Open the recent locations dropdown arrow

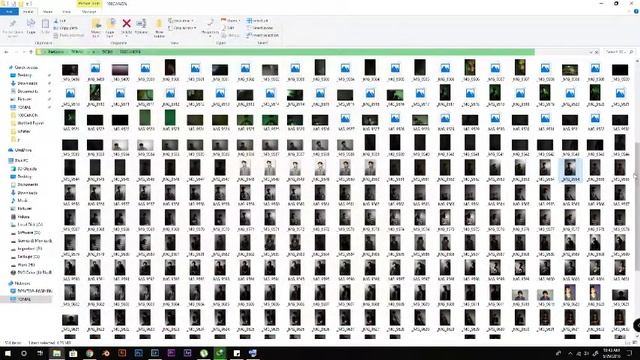[24, 52]
